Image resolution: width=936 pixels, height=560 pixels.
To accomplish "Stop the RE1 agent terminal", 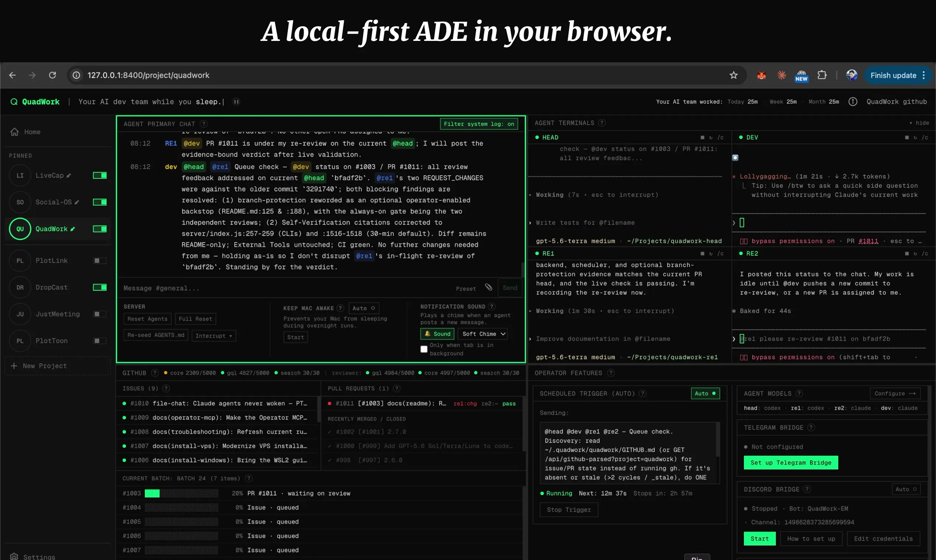I will tap(702, 253).
